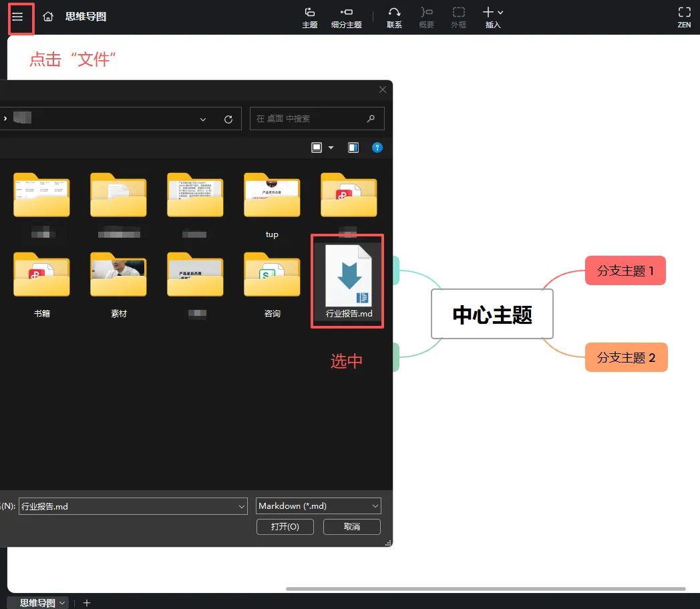This screenshot has width=700, height=609.
Task: Refresh the folder listing
Action: pos(228,119)
